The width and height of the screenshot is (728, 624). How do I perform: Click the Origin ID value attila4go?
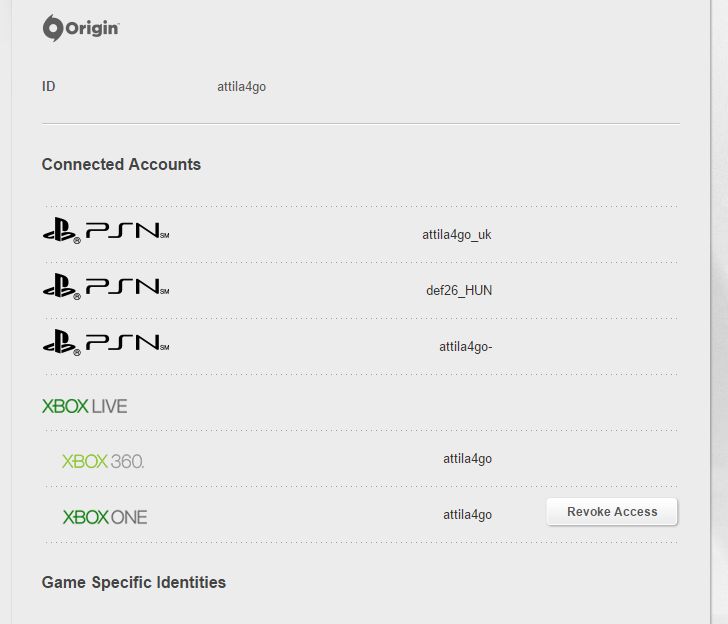(242, 87)
